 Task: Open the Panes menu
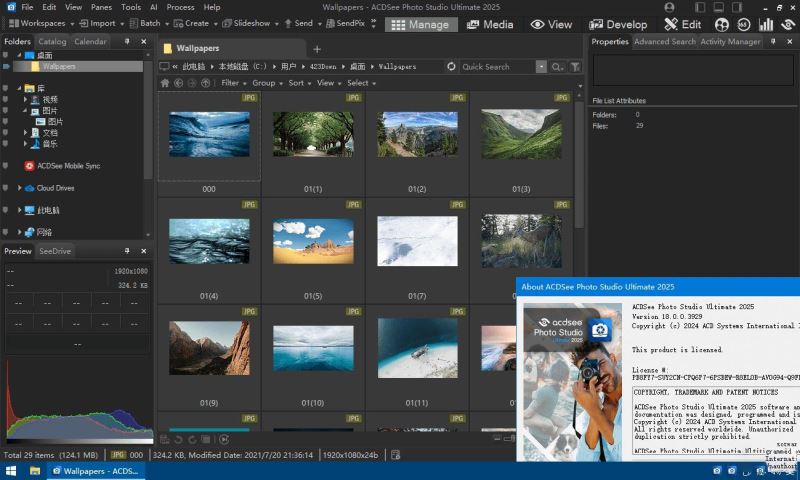coord(101,7)
